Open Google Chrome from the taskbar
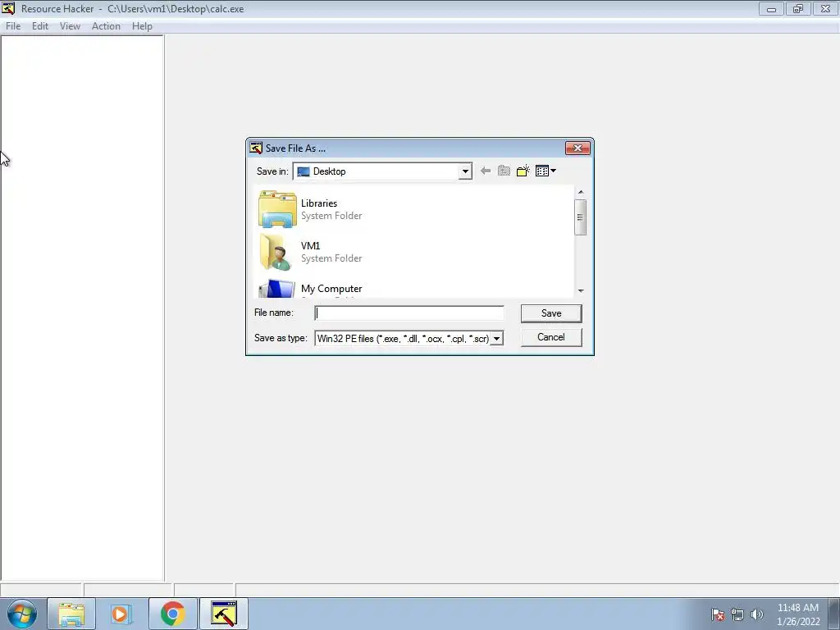The image size is (840, 630). click(x=172, y=614)
